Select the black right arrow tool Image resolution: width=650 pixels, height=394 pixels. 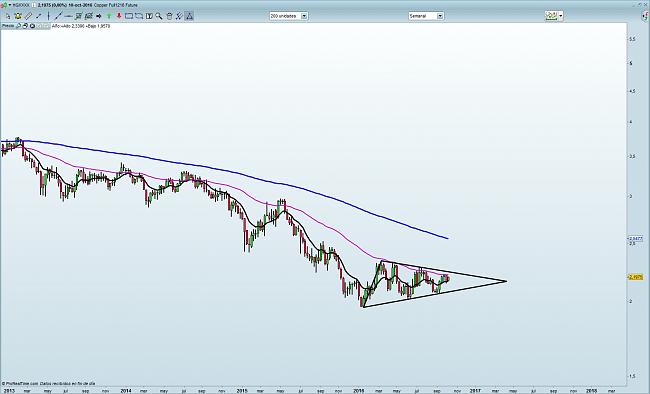pyautogui.click(x=98, y=16)
